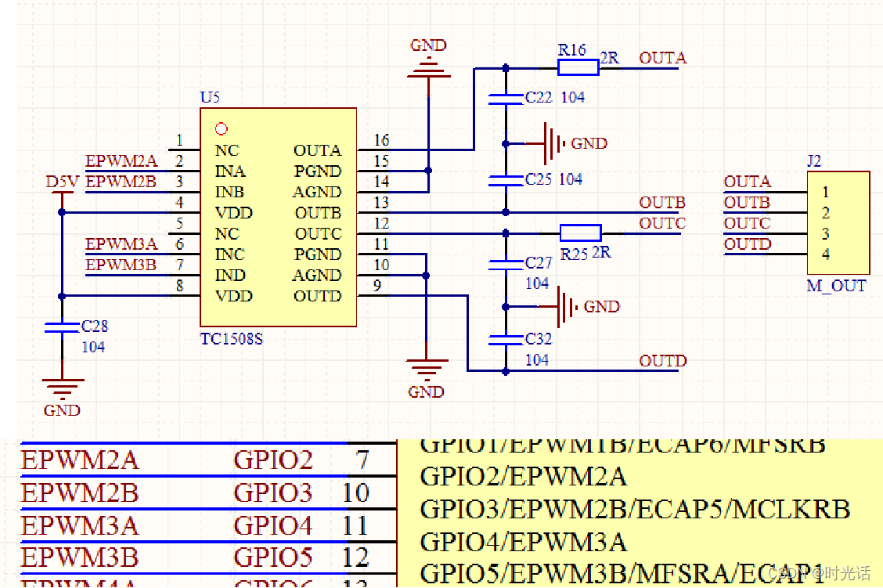The height and width of the screenshot is (588, 883).
Task: Click the 2R value next to R16
Action: pos(609,58)
